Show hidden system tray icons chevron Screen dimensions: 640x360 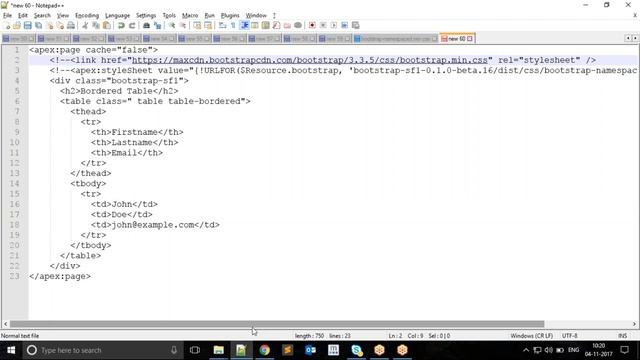point(526,350)
